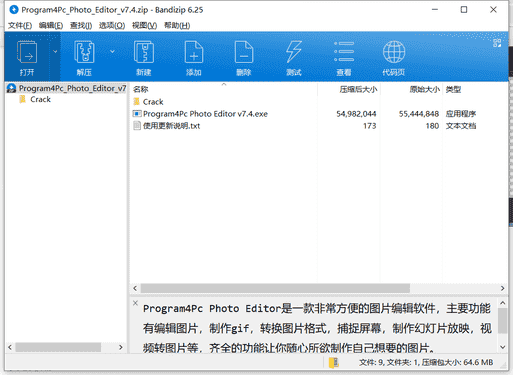Click the Crack folder icon in list
This screenshot has width=513, height=375.
click(x=136, y=101)
